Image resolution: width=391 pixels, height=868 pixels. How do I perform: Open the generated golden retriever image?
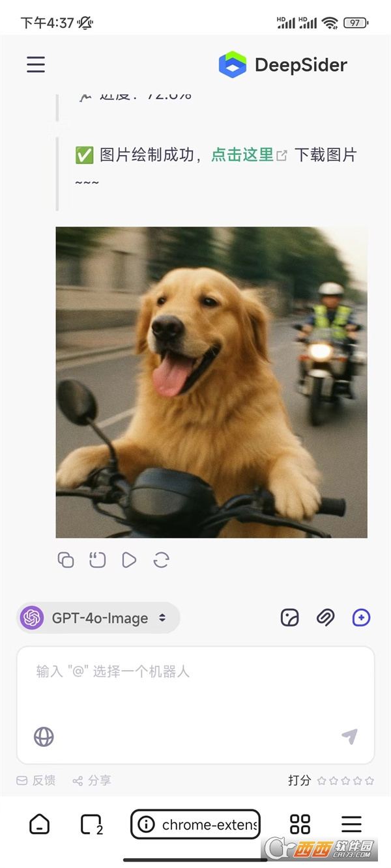coord(211,382)
